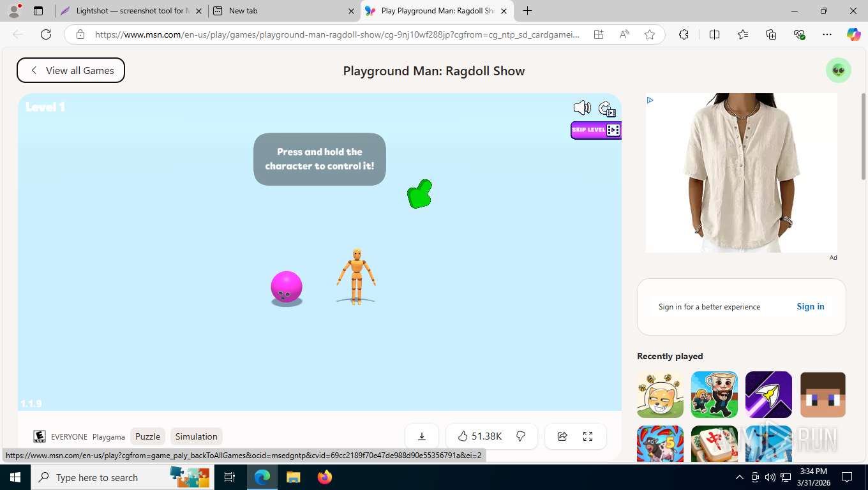Open the browser profile icon

[14, 11]
